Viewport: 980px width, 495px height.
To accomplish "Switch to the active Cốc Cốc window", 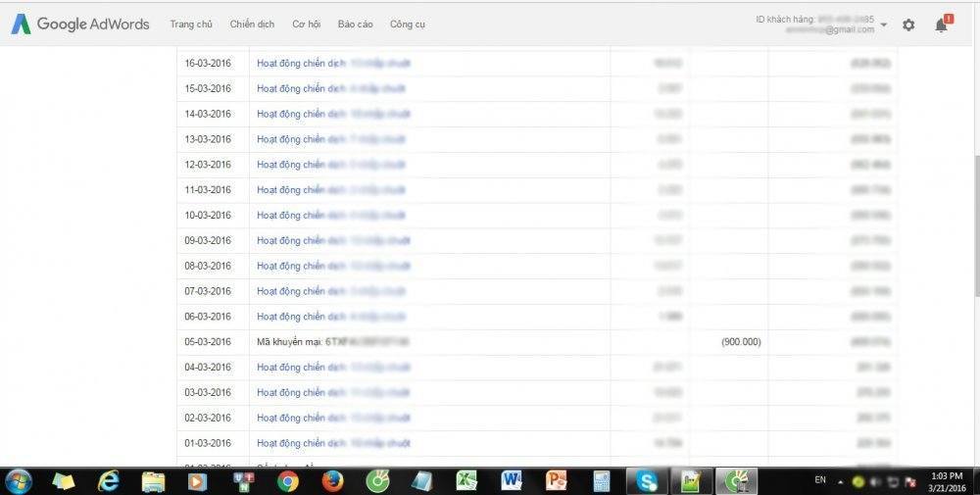I will click(736, 481).
